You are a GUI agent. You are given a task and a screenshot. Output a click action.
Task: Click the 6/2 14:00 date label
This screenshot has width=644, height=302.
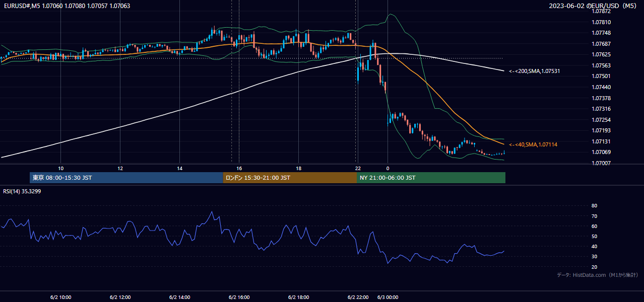click(x=179, y=297)
